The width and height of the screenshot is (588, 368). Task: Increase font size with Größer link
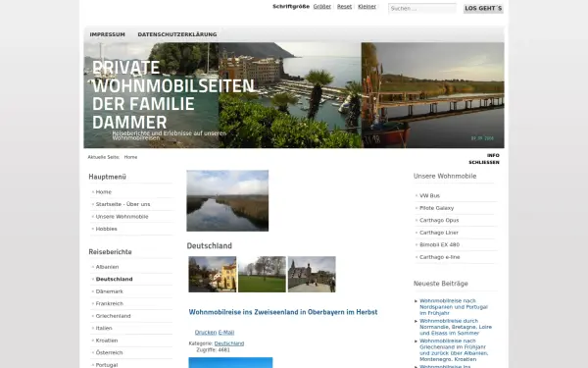pyautogui.click(x=322, y=7)
